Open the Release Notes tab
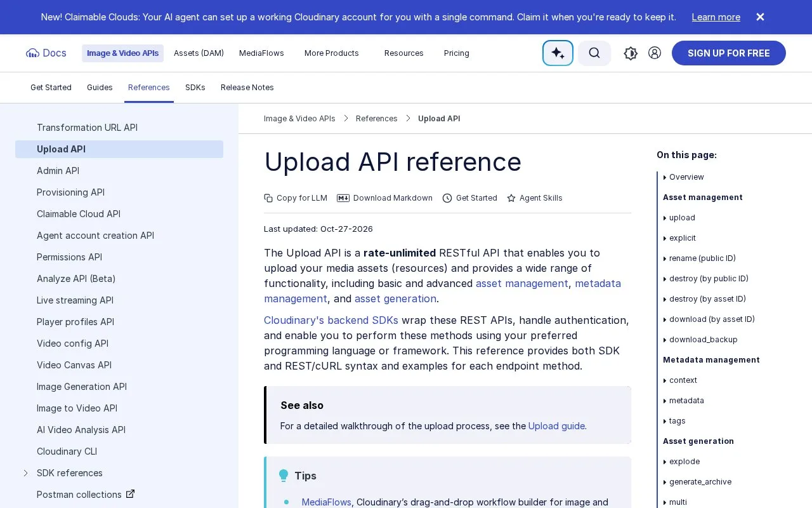Image resolution: width=812 pixels, height=508 pixels. tap(247, 88)
